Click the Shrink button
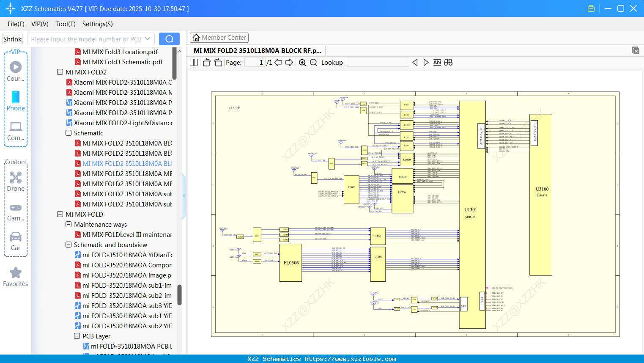Screen dimensions: 644x363 [x=13, y=39]
